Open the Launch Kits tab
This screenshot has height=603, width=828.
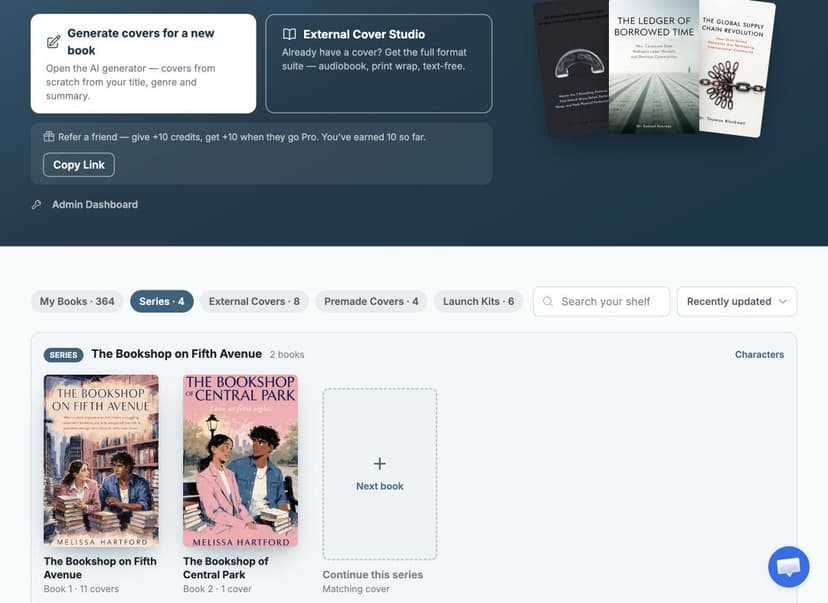[x=478, y=302]
